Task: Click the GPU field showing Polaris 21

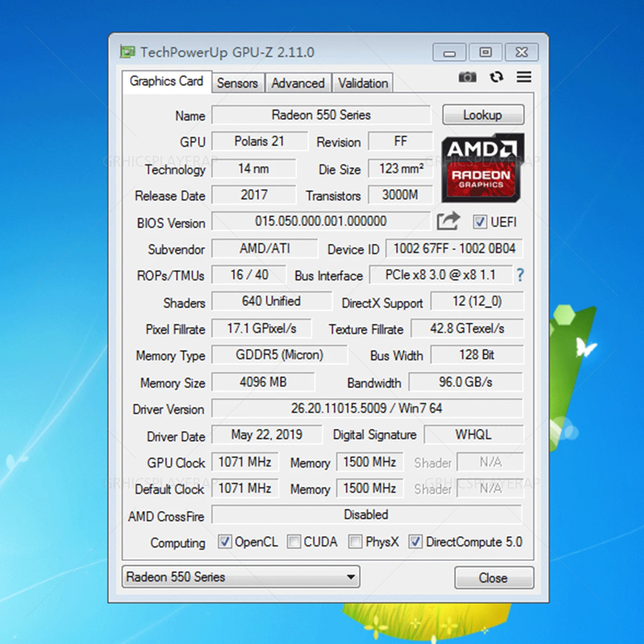Action: pyautogui.click(x=260, y=141)
